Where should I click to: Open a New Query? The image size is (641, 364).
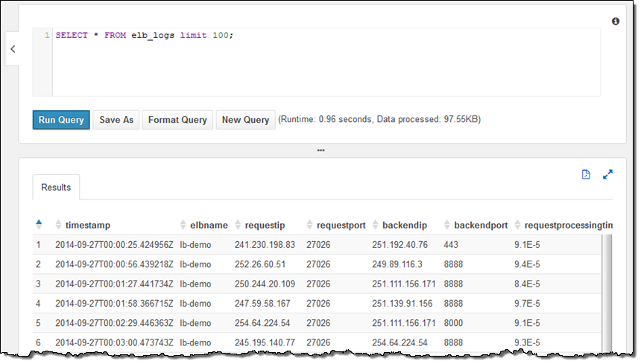pos(245,120)
